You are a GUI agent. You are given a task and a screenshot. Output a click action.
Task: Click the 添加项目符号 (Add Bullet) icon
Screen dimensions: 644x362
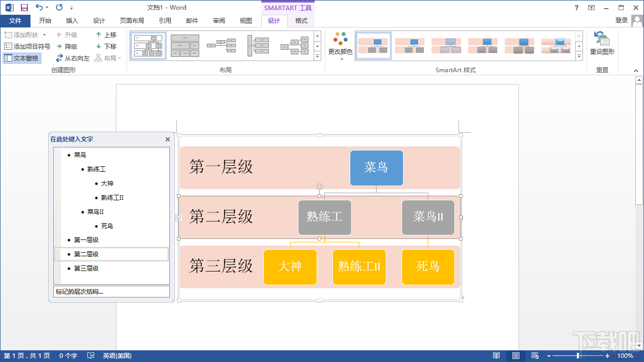(x=8, y=46)
